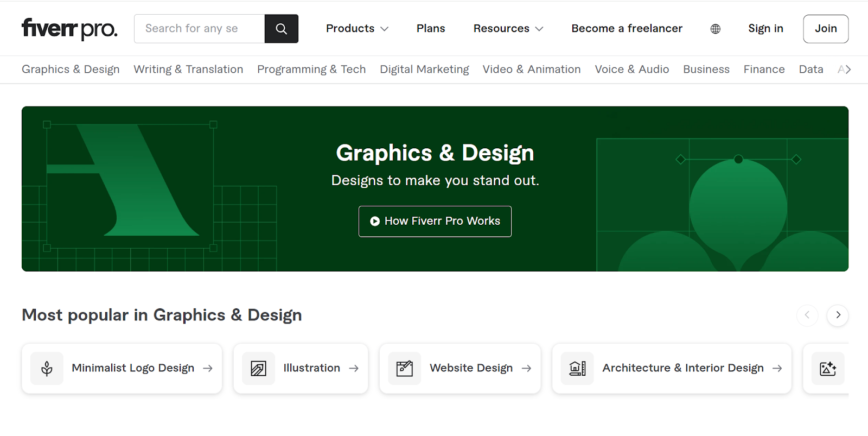868x436 pixels.
Task: Click the Website Design card icon
Action: point(405,369)
